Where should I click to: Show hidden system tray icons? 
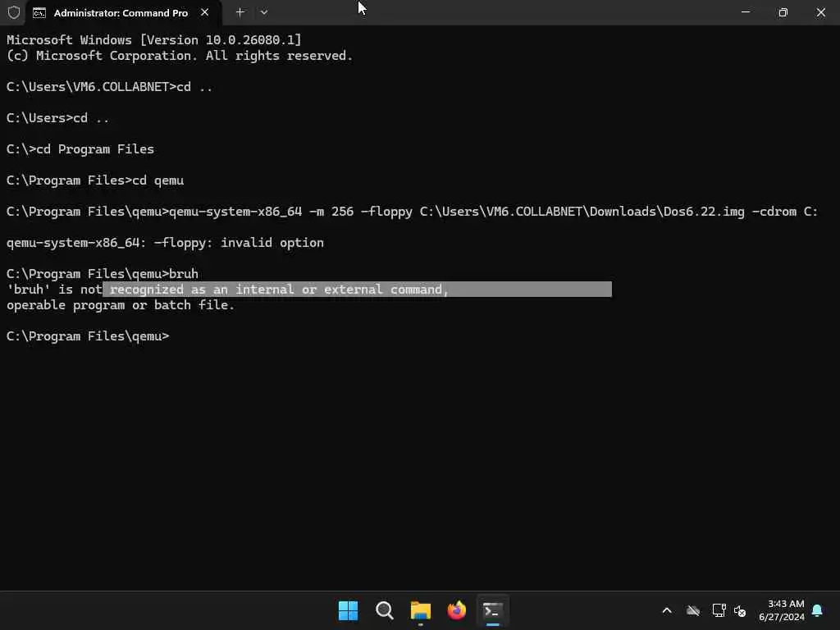pos(667,610)
